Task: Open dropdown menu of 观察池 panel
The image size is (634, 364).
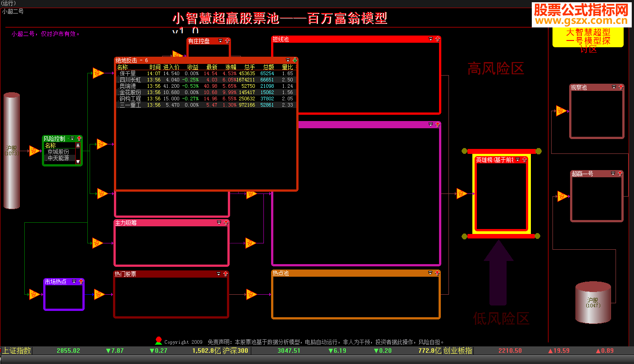Action: click(614, 87)
